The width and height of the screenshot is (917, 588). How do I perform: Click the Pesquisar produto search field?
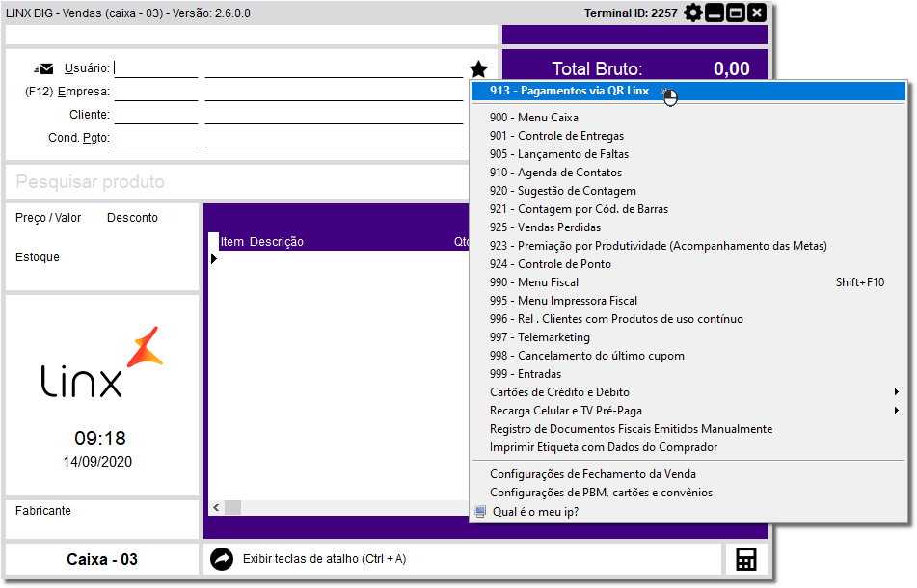click(x=237, y=182)
